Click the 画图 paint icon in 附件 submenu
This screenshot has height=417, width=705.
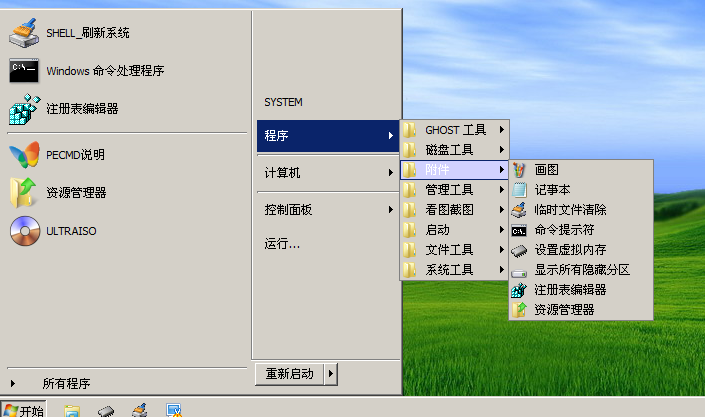point(519,170)
